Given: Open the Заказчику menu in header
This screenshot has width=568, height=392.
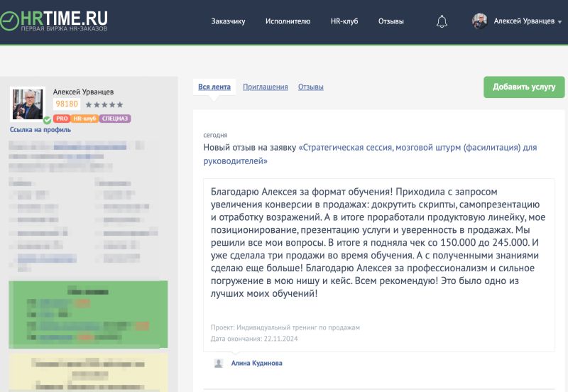Looking at the screenshot, I should (x=228, y=21).
